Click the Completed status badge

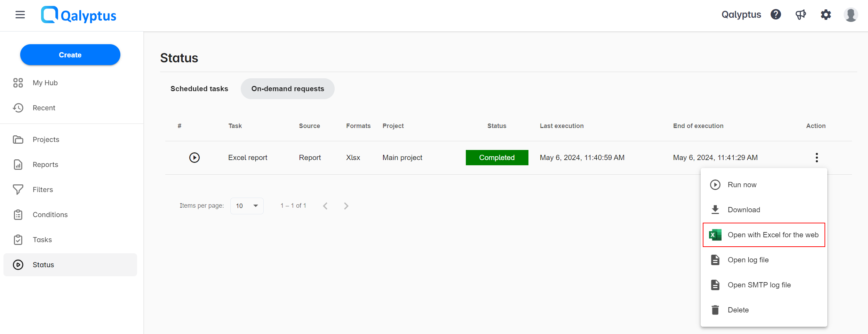pyautogui.click(x=497, y=157)
